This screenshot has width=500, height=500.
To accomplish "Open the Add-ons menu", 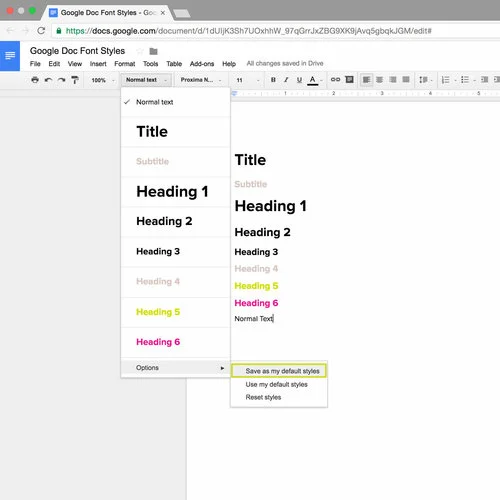I will pos(202,64).
